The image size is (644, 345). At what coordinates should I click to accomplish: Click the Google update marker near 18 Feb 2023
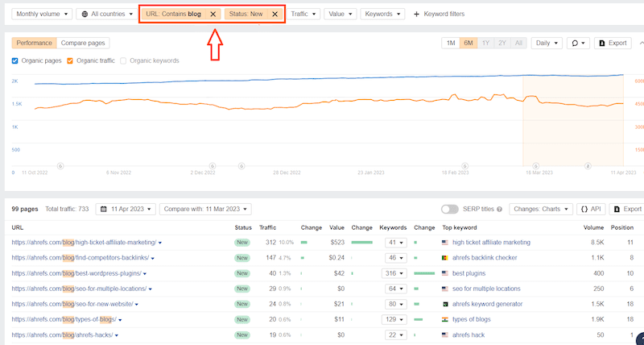point(465,166)
